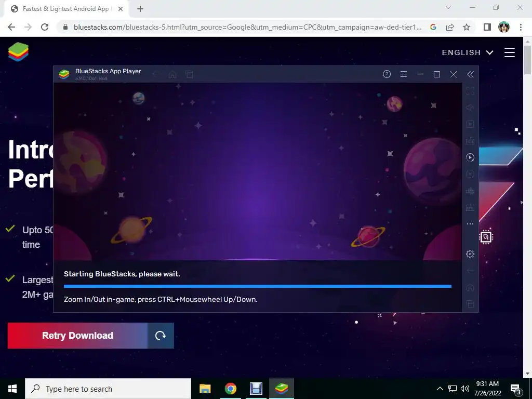The height and width of the screenshot is (399, 532).
Task: Click the Chrome taskbar icon
Action: 230,389
